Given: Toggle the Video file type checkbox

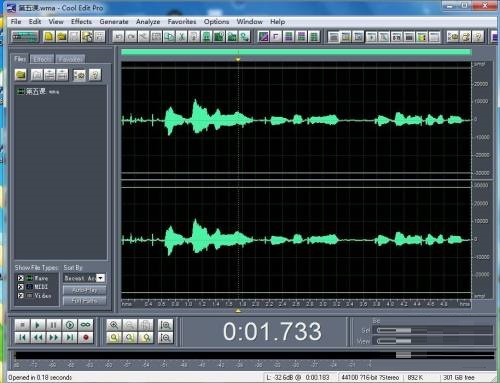Looking at the screenshot, I should [21, 295].
